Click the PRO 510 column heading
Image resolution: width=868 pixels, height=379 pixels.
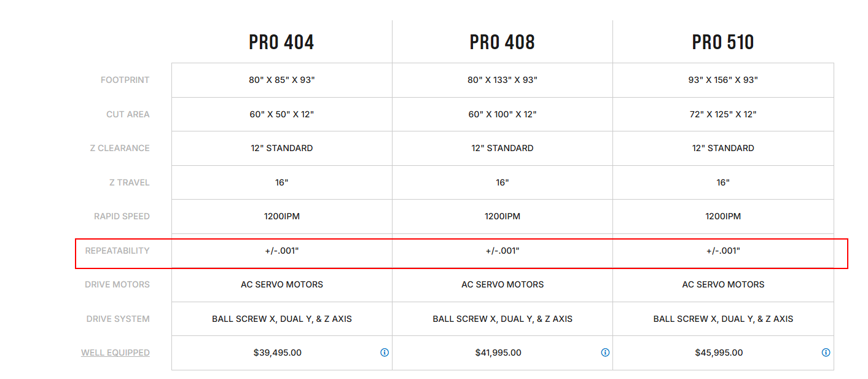click(723, 42)
